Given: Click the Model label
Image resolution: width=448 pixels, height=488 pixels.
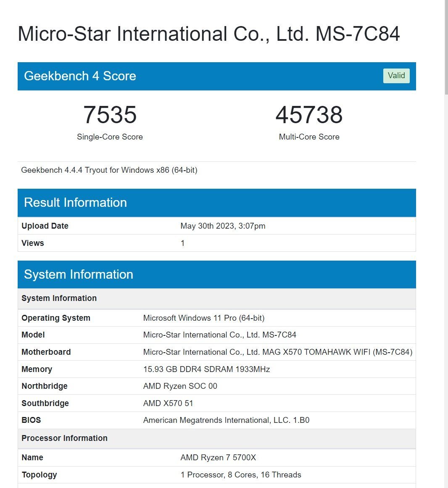Looking at the screenshot, I should (33, 335).
